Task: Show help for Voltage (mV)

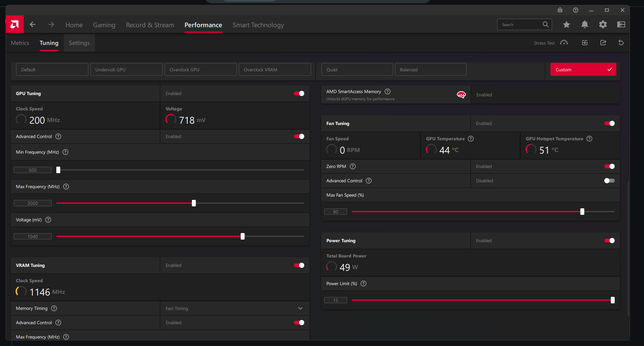Action: pos(48,220)
